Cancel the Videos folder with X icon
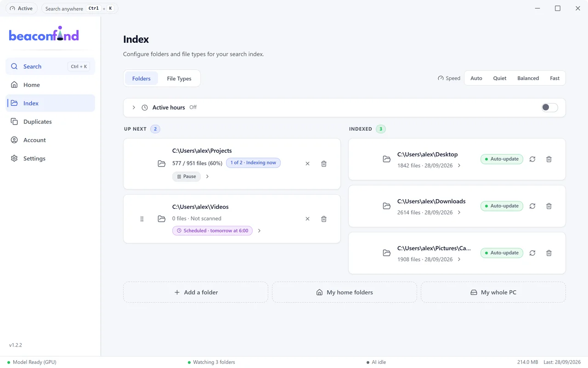Image resolution: width=588 pixels, height=368 pixels. pyautogui.click(x=307, y=219)
